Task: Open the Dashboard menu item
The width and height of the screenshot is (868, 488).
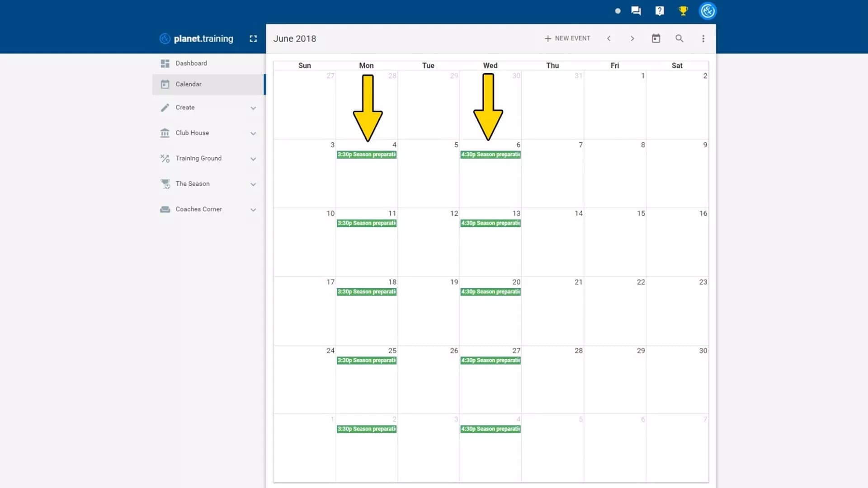Action: pyautogui.click(x=191, y=63)
